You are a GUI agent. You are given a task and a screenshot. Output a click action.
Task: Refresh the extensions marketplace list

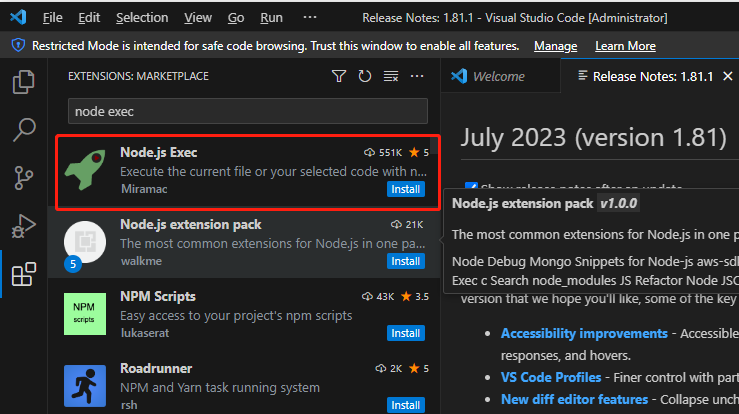pyautogui.click(x=365, y=76)
